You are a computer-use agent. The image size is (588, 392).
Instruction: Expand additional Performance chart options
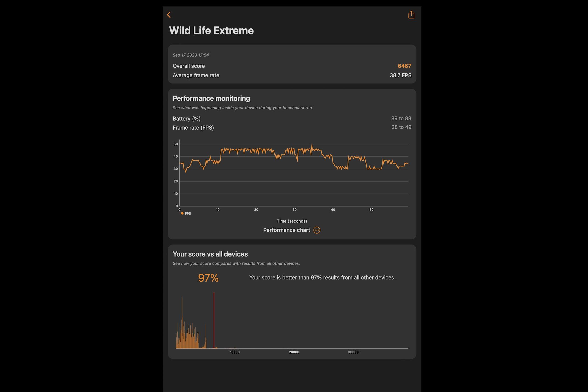click(316, 230)
